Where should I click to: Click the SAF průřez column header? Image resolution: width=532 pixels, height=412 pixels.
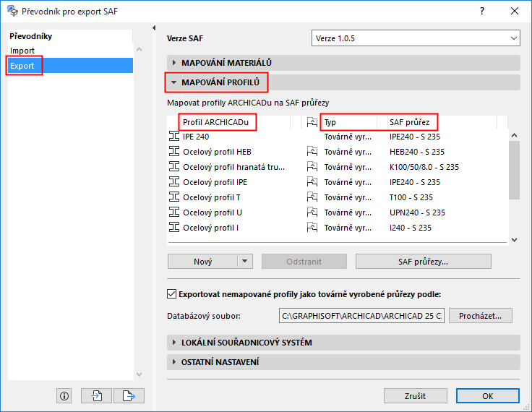442,122
